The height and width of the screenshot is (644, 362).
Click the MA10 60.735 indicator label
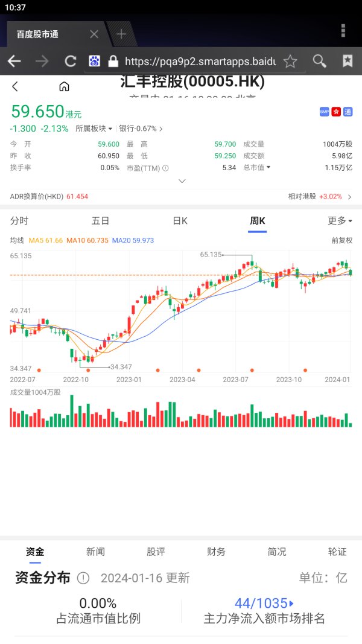pos(87,241)
